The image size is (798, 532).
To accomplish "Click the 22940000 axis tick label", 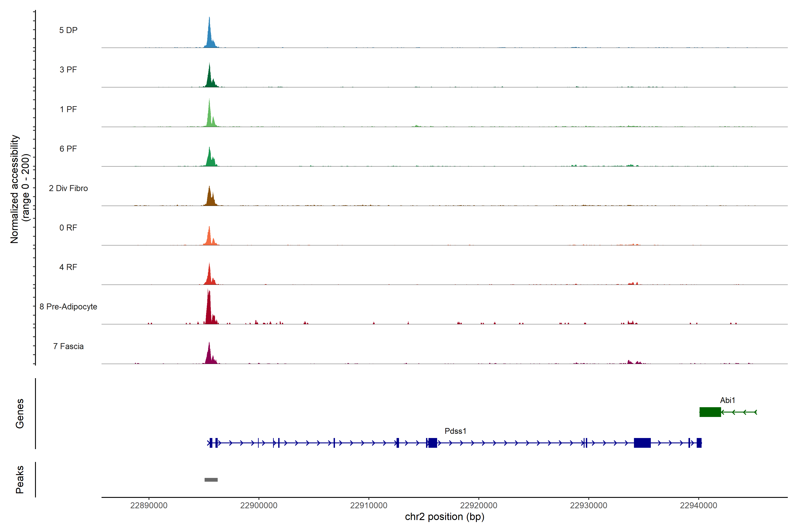I will [x=698, y=506].
